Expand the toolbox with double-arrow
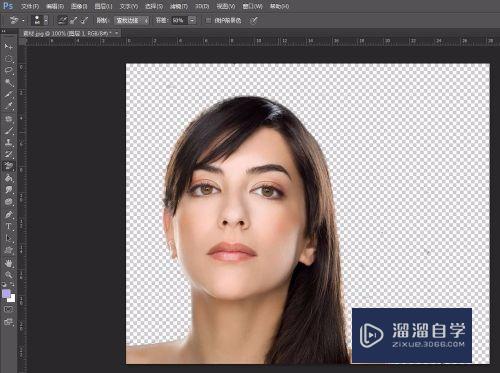This screenshot has width=500, height=373. click(4, 31)
